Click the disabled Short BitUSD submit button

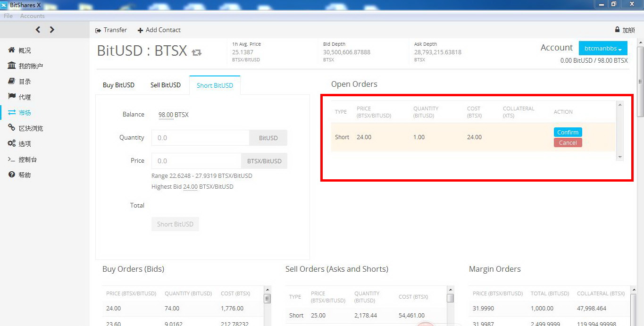point(175,224)
